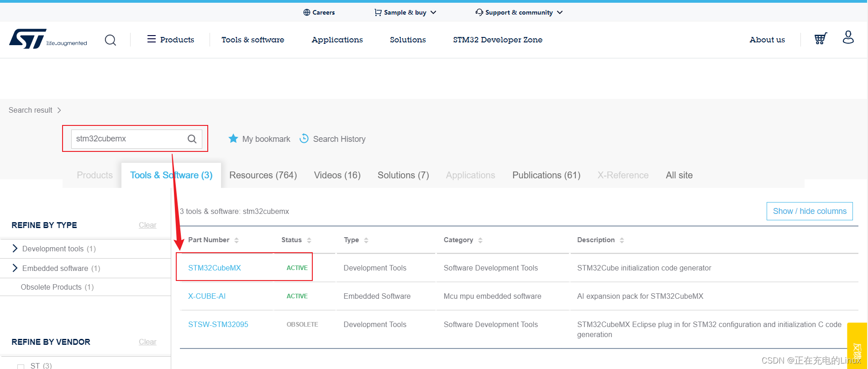Sort by Description column arrows
Screen dimensions: 868x369
[x=622, y=240]
